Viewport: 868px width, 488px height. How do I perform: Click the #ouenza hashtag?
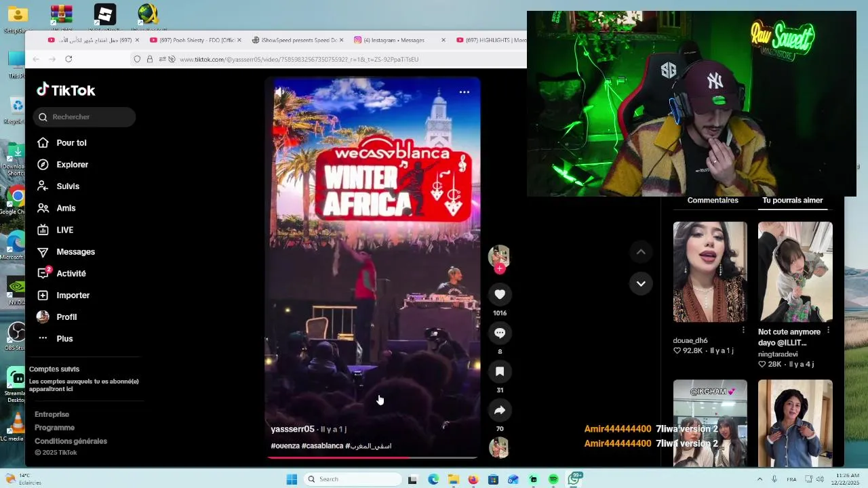click(285, 446)
